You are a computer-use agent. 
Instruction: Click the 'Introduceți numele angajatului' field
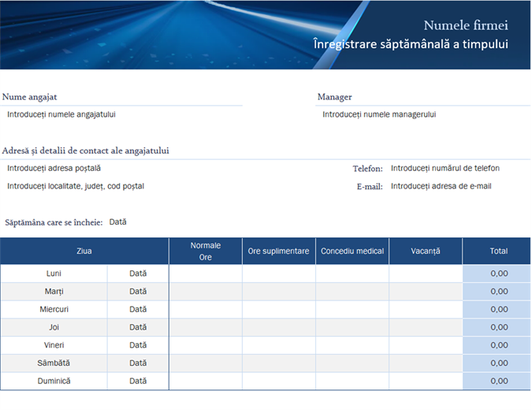click(x=61, y=114)
